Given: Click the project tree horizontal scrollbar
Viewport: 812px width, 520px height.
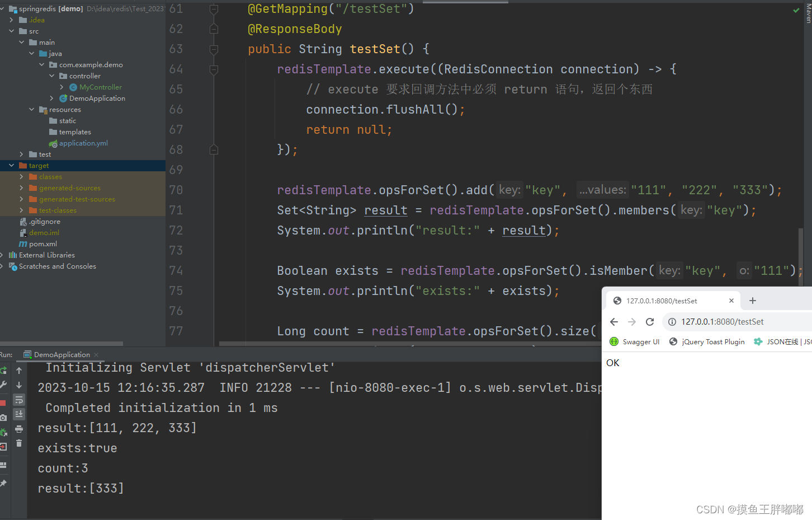Looking at the screenshot, I should pos(62,344).
